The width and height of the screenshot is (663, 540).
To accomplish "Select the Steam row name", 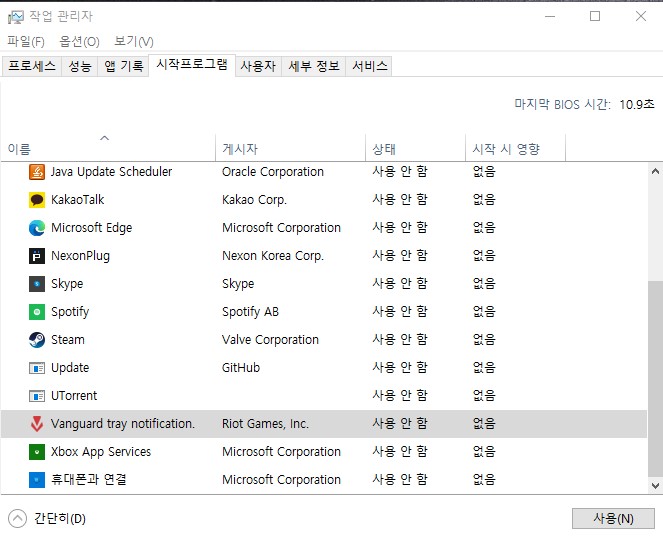I will click(68, 340).
